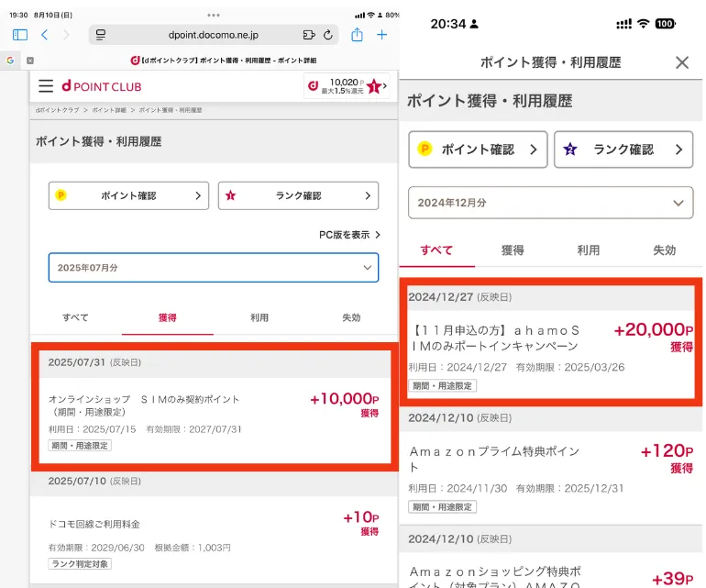The image size is (706, 588).
Task: Click arrow right of browser ポイント確認
Action: click(198, 195)
